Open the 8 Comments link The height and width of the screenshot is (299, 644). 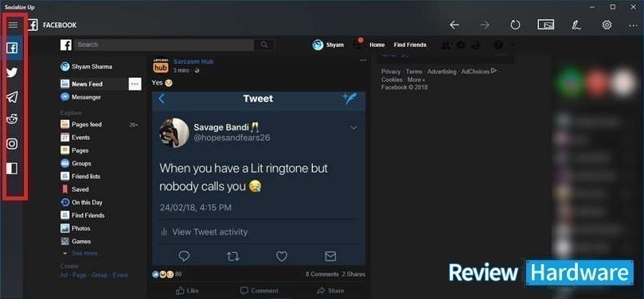[322, 274]
